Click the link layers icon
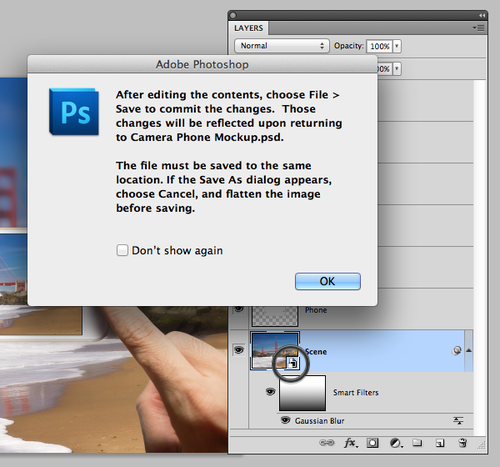This screenshot has width=500, height=467. pos(327,443)
